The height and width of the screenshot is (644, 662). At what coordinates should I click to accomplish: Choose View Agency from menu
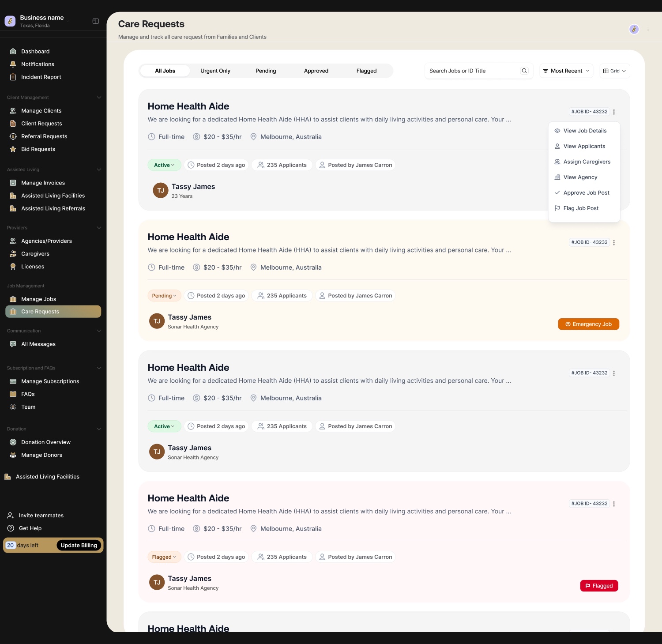point(584,177)
